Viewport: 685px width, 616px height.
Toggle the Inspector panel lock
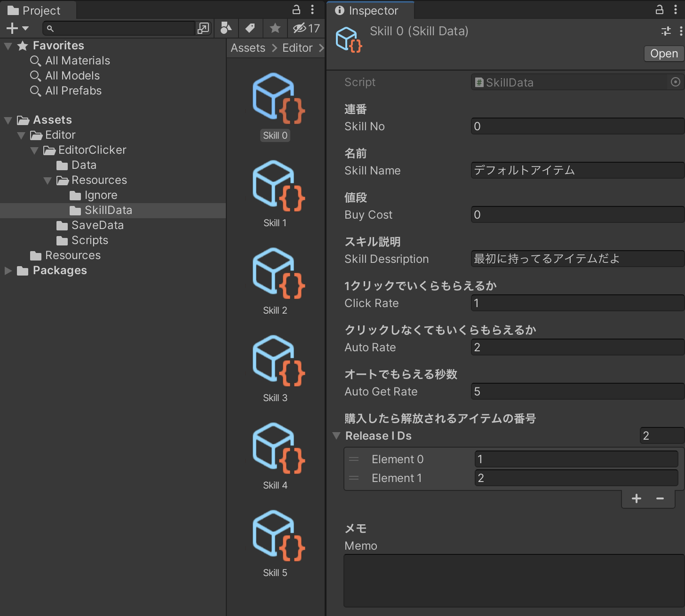tap(660, 10)
